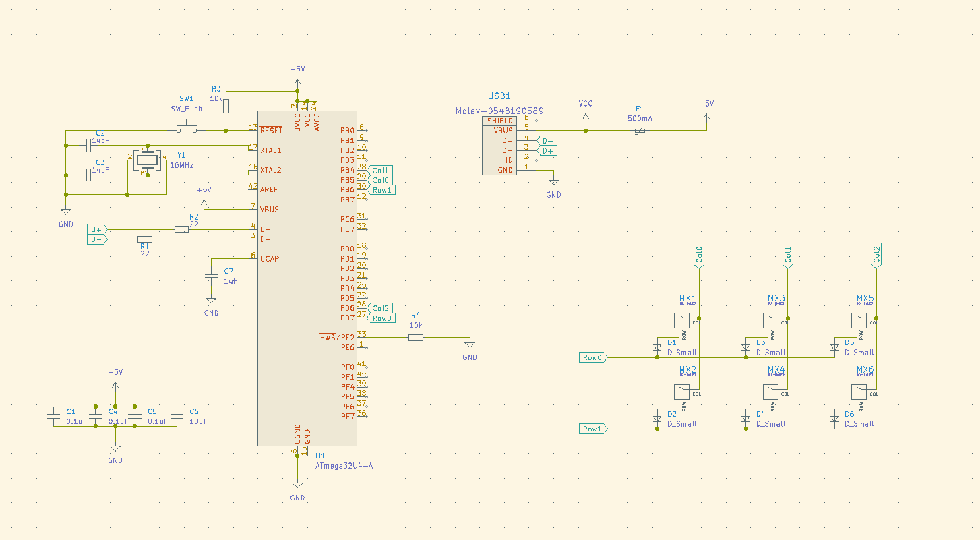This screenshot has width=980, height=540.
Task: Click the MX4 key switch symbol
Action: 770,392
